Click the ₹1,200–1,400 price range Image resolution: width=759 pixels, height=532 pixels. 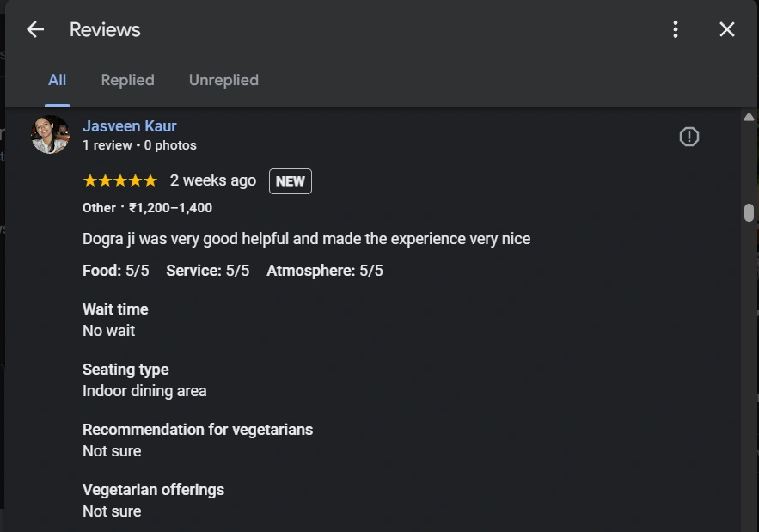[x=170, y=207]
